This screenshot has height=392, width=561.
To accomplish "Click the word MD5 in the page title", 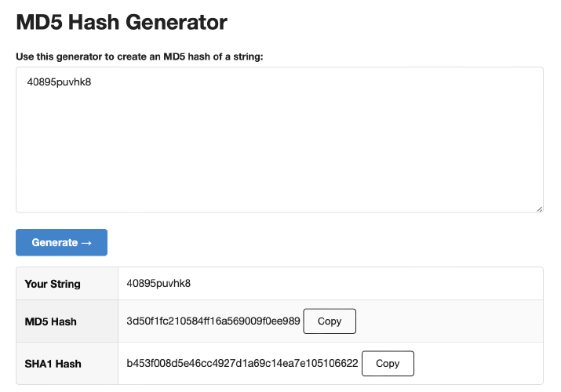I will point(39,22).
